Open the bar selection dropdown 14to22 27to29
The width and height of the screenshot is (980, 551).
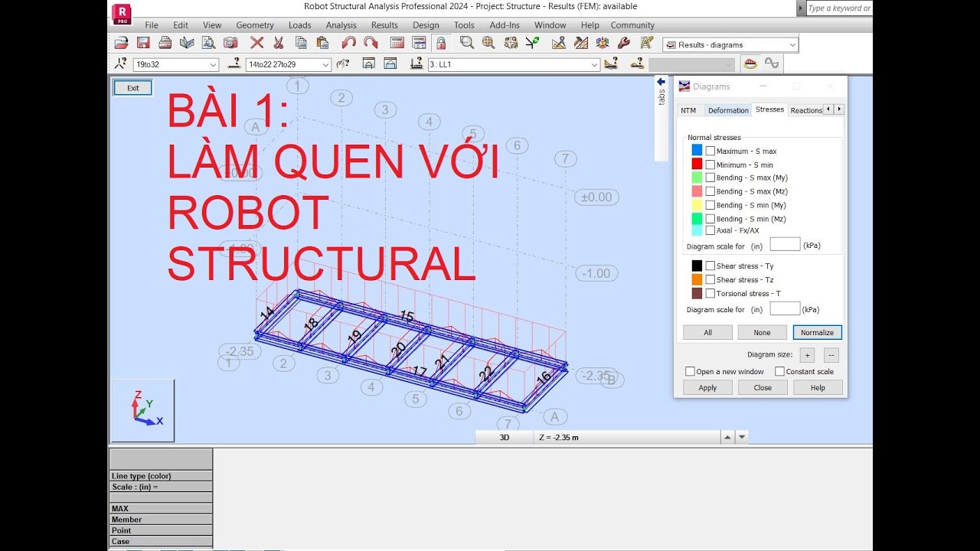[x=325, y=65]
